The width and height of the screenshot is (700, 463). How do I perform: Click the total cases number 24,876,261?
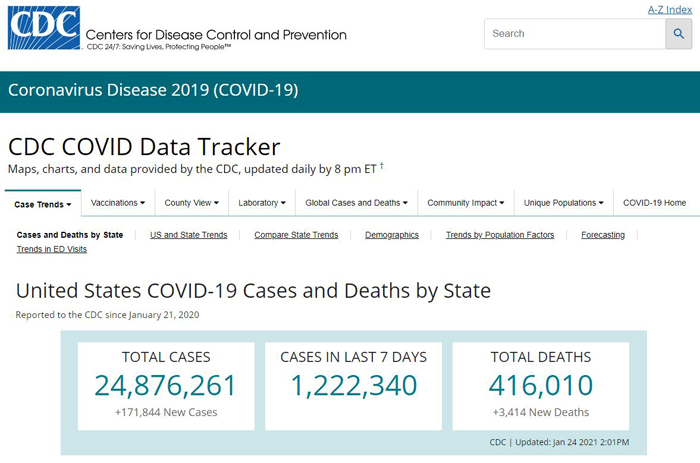(165, 385)
